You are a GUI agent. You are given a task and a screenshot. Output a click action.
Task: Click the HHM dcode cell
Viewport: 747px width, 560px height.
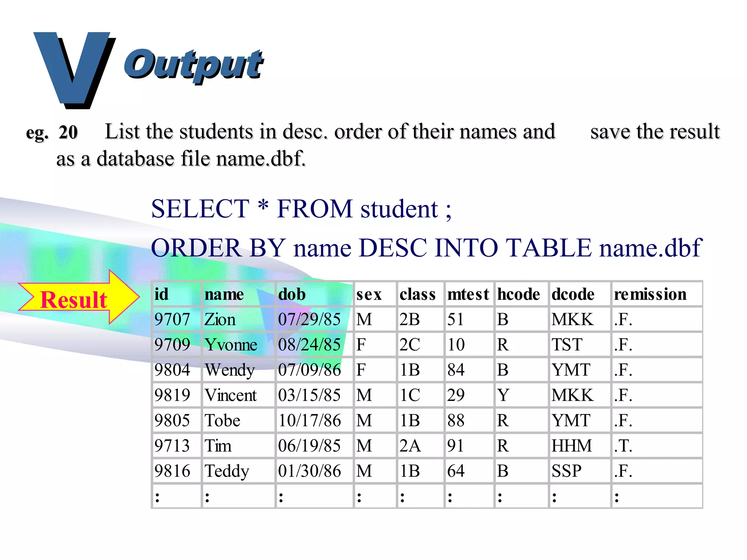click(x=572, y=446)
